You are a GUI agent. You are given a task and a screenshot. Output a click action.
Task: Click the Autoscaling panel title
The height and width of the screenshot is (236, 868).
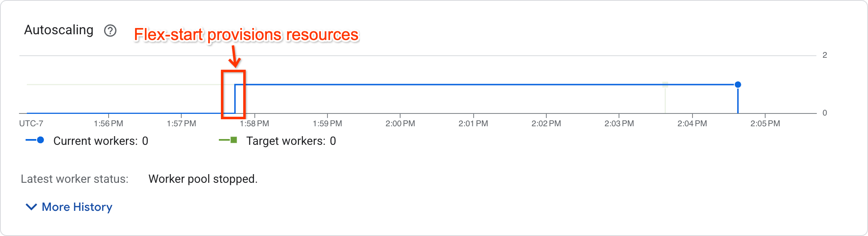pos(59,30)
